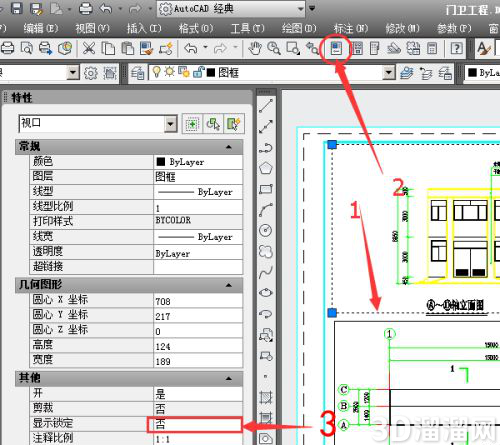
Task: Select the Pan hand tool
Action: [x=255, y=49]
